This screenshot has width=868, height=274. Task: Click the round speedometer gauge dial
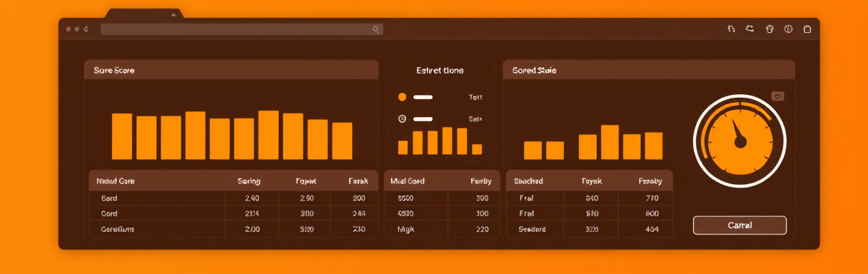click(x=740, y=141)
